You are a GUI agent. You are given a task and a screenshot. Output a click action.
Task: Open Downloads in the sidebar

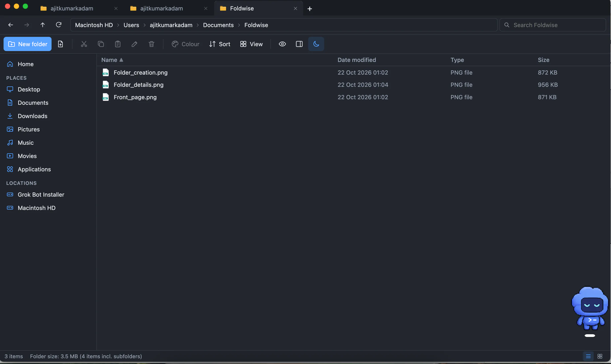point(48,116)
